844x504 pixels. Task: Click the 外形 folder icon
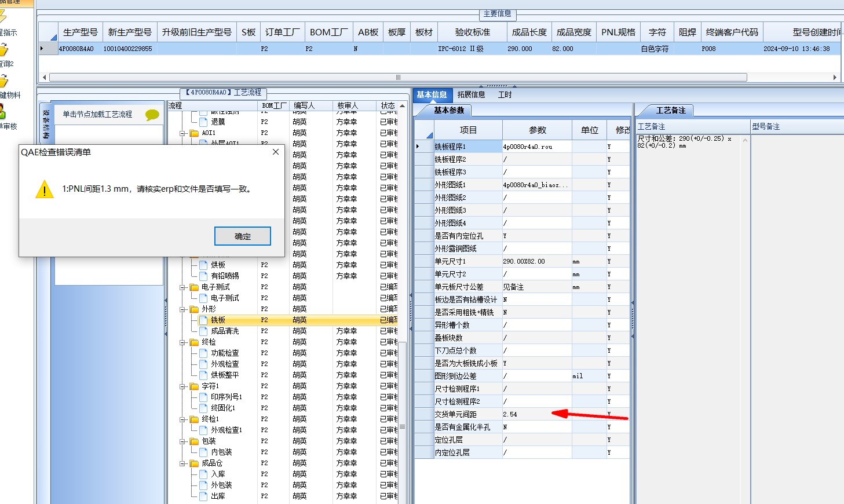point(194,309)
